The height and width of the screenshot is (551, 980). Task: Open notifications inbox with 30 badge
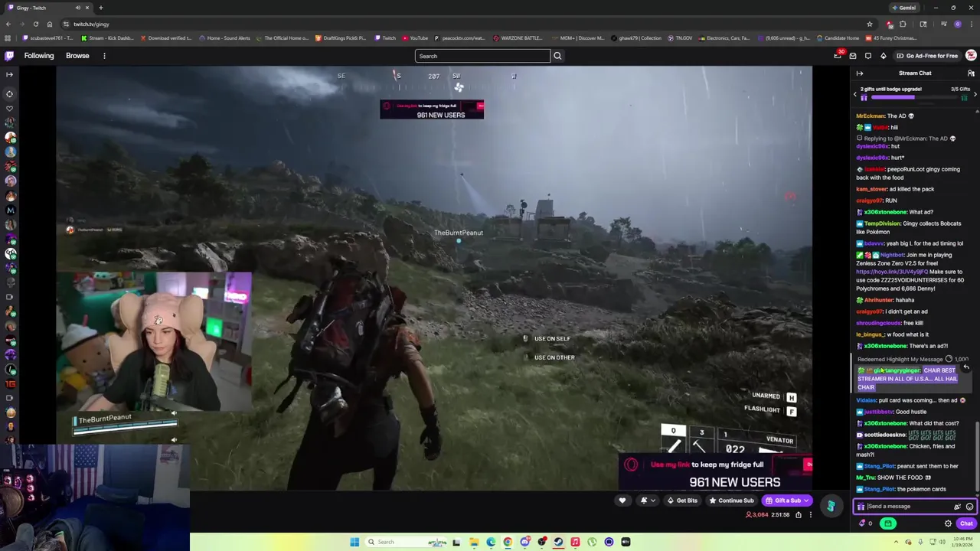(838, 56)
